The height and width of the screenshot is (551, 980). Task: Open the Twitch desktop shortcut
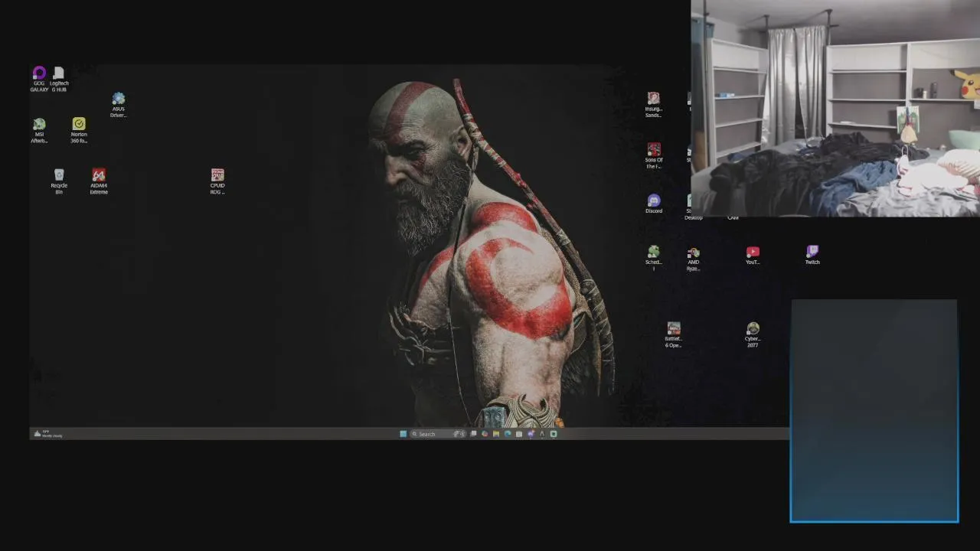(812, 255)
